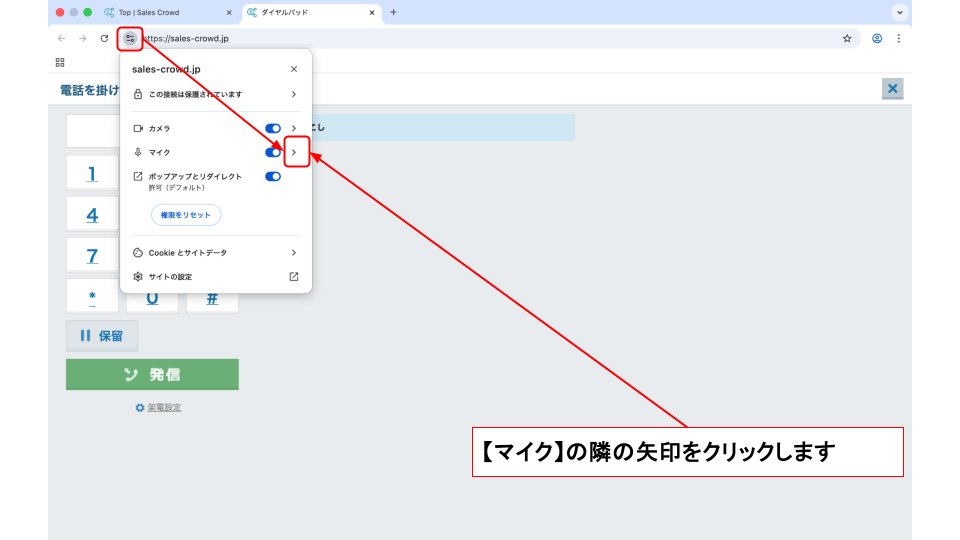Open サイトの設定 external link icon

pos(294,276)
